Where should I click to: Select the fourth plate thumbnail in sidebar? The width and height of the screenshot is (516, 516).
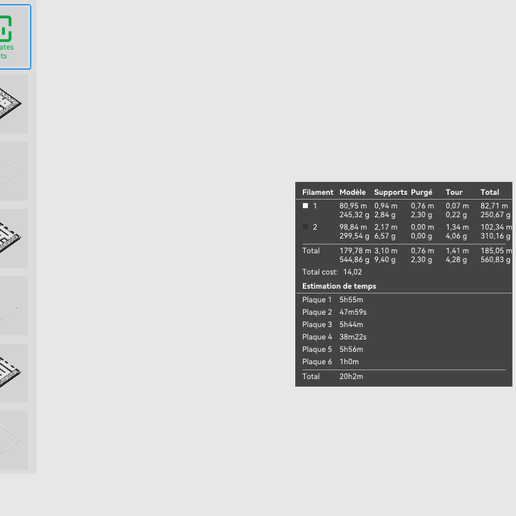[13, 306]
